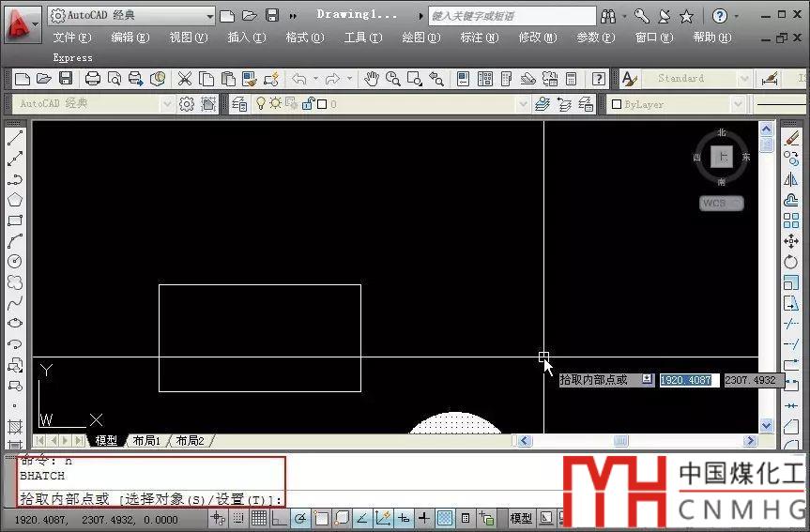Select the Move tool in modify toolbar
This screenshot has height=532, width=810.
[x=791, y=241]
